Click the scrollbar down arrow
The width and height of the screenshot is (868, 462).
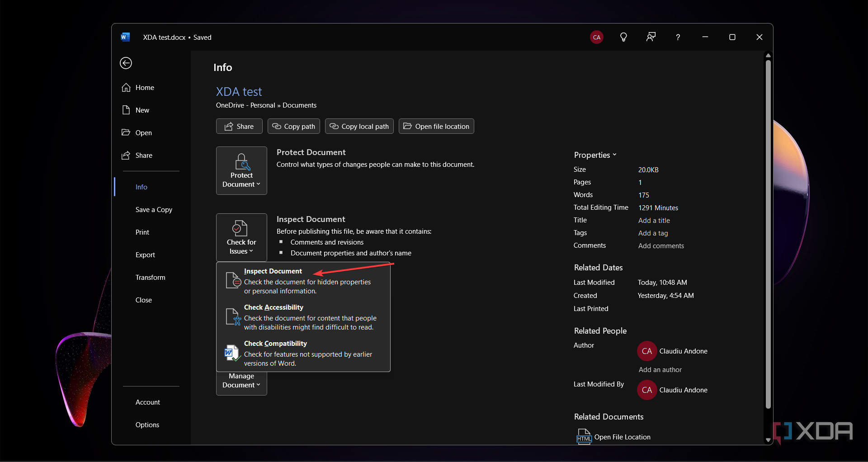tap(768, 440)
